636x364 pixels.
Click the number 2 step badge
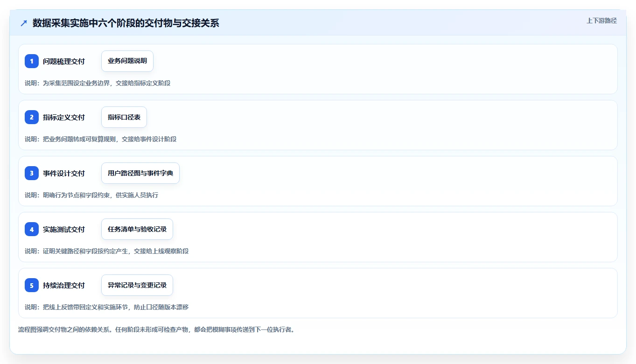[x=32, y=117]
